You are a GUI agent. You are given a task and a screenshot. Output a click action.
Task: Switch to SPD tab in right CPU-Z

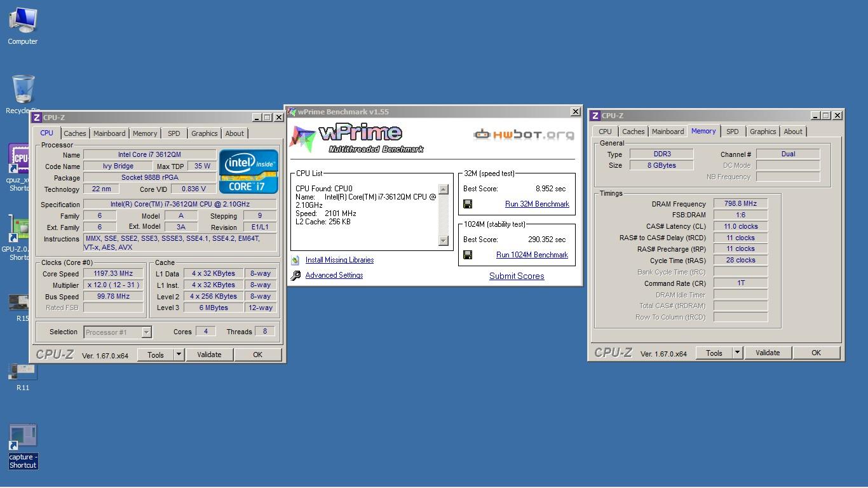732,132
